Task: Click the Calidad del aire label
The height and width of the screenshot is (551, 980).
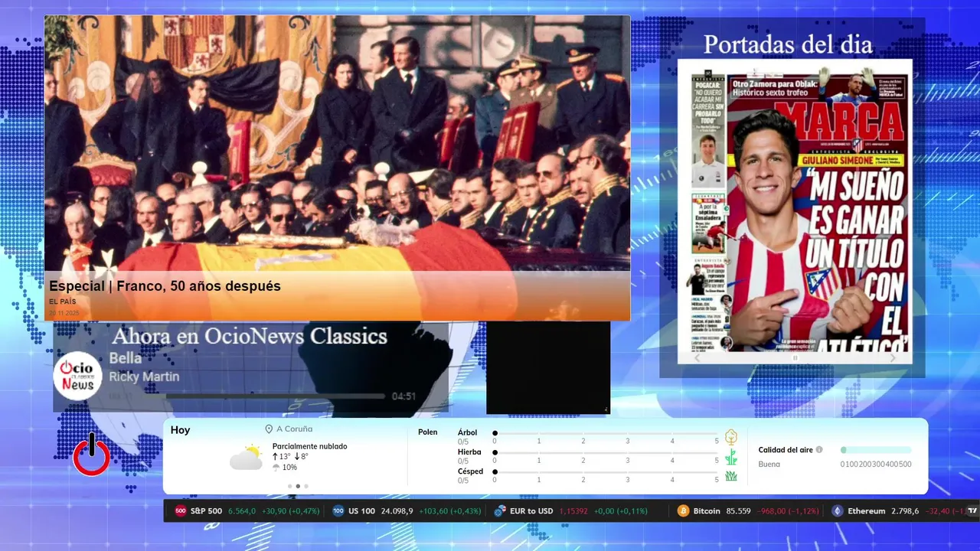Action: [786, 450]
